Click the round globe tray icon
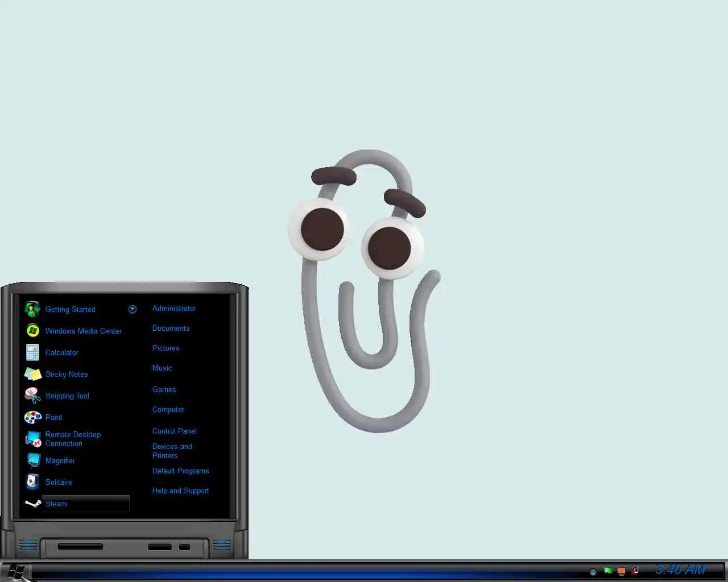 [x=593, y=572]
